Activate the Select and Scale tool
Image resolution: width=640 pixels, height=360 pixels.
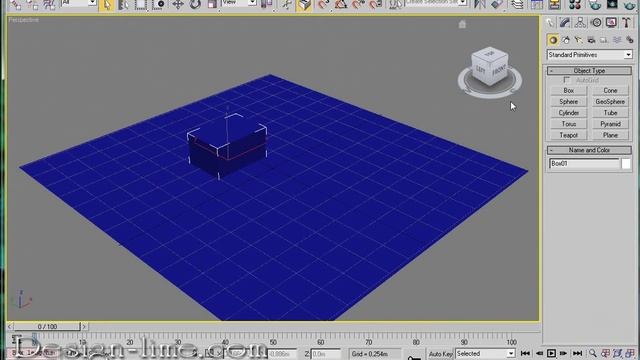[212, 4]
